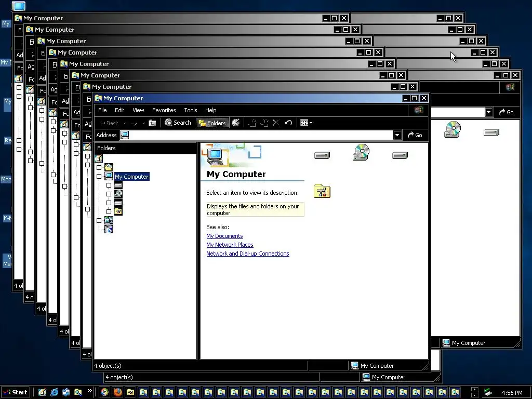532x399 pixels.
Task: Click the front window Address input field
Action: point(261,135)
